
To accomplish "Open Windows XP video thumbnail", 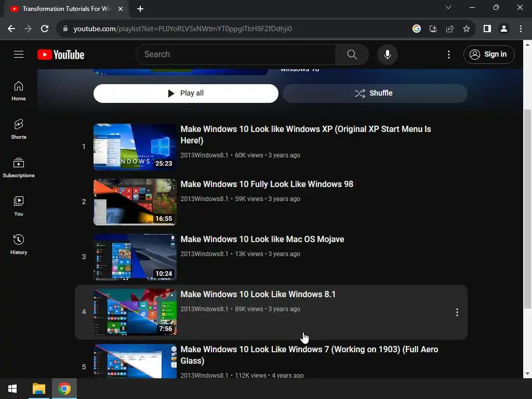I will click(x=135, y=147).
